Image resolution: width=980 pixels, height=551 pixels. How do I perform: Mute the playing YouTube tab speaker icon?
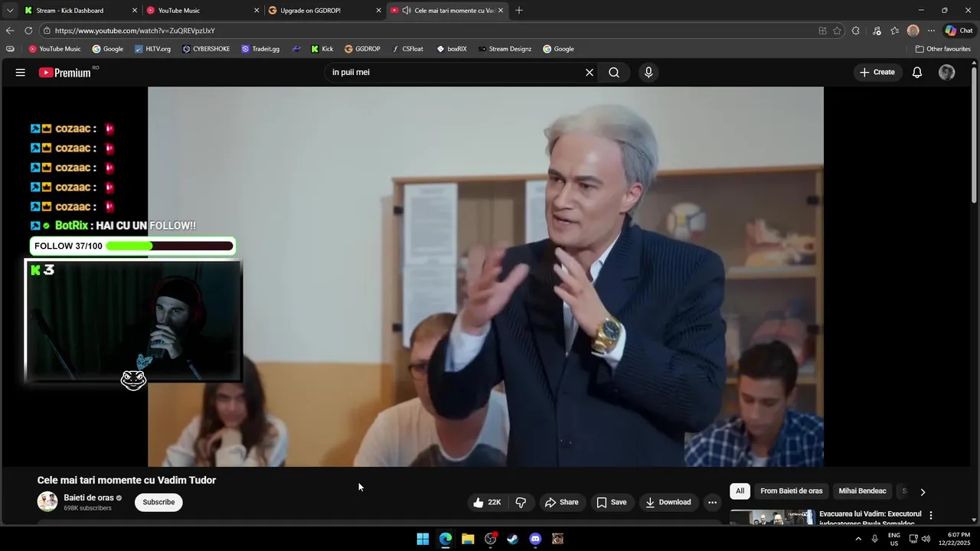pyautogui.click(x=407, y=11)
